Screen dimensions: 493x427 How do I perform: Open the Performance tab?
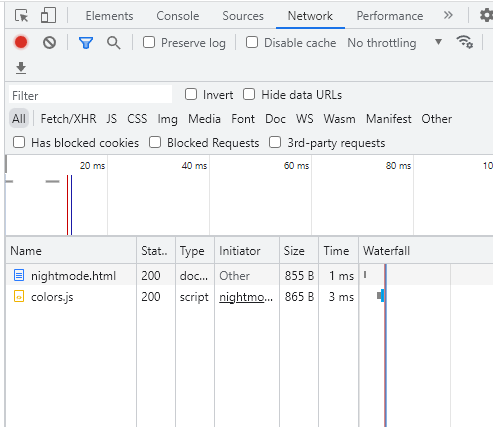[x=390, y=16]
